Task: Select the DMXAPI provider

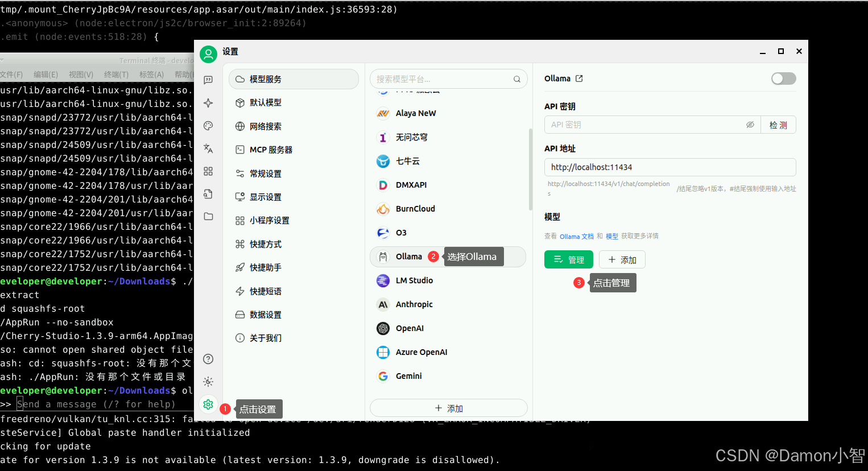Action: [448, 185]
